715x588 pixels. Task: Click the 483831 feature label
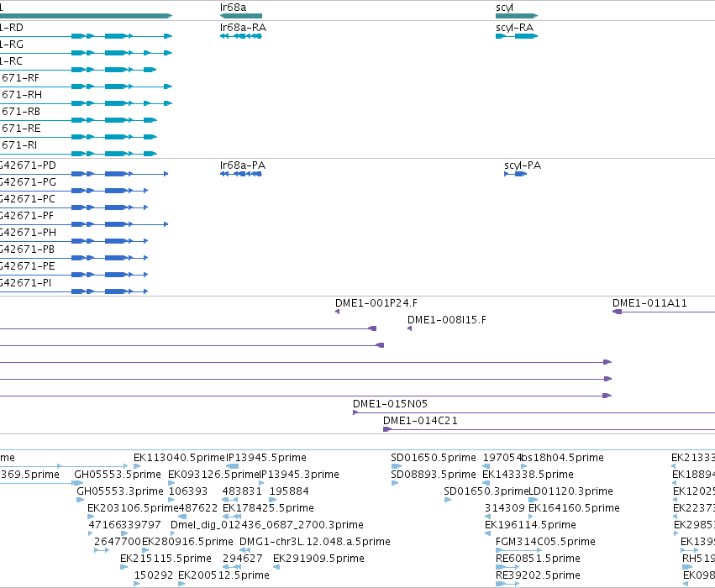242,491
